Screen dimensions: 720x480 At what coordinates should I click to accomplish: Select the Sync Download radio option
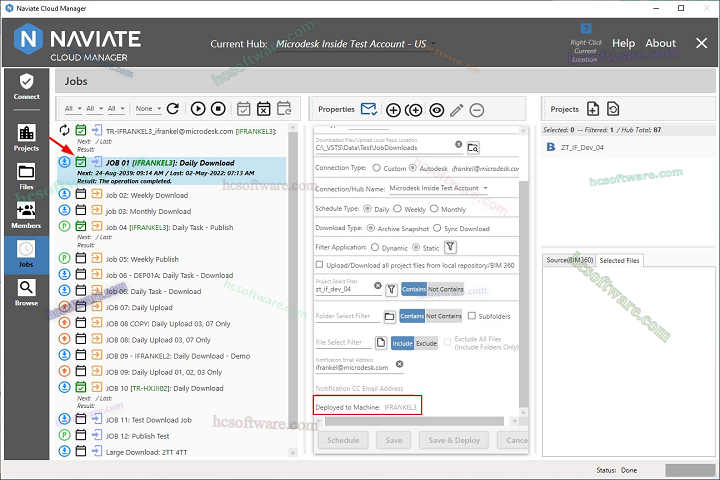click(437, 228)
